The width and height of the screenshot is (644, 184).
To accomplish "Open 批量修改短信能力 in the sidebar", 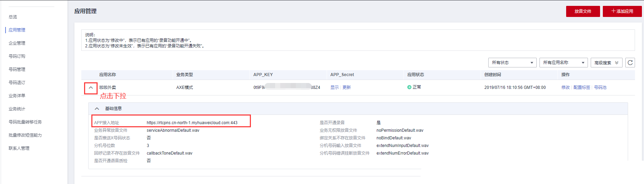I will tap(25, 135).
